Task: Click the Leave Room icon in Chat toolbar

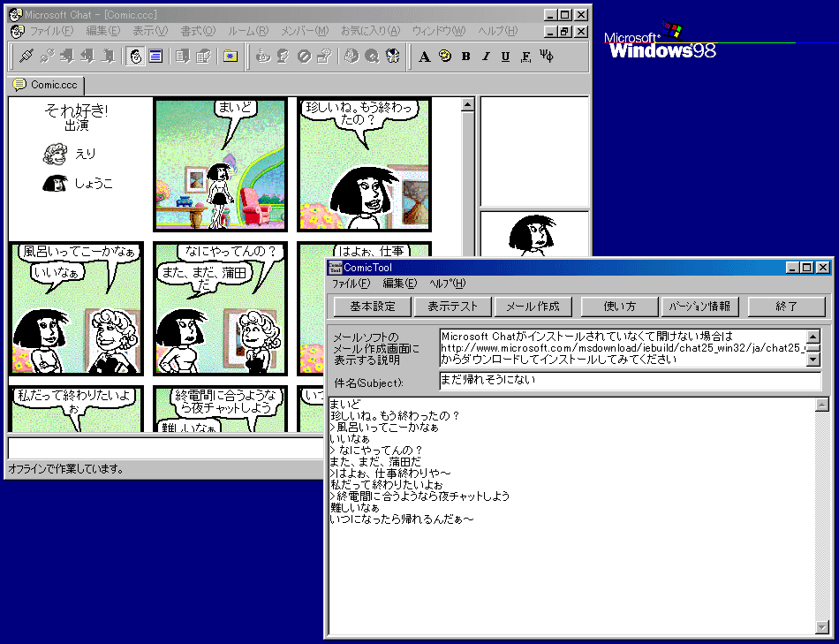Action: pyautogui.click(x=87, y=56)
